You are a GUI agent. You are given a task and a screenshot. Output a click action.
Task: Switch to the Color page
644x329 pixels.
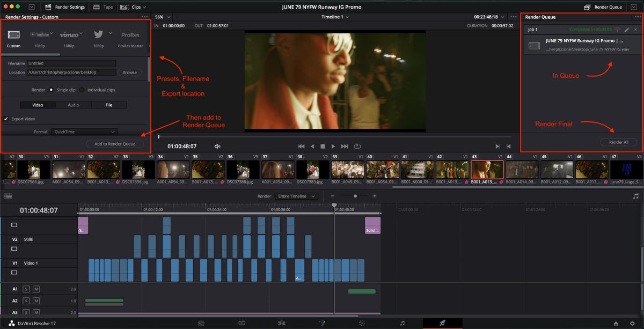click(x=361, y=323)
